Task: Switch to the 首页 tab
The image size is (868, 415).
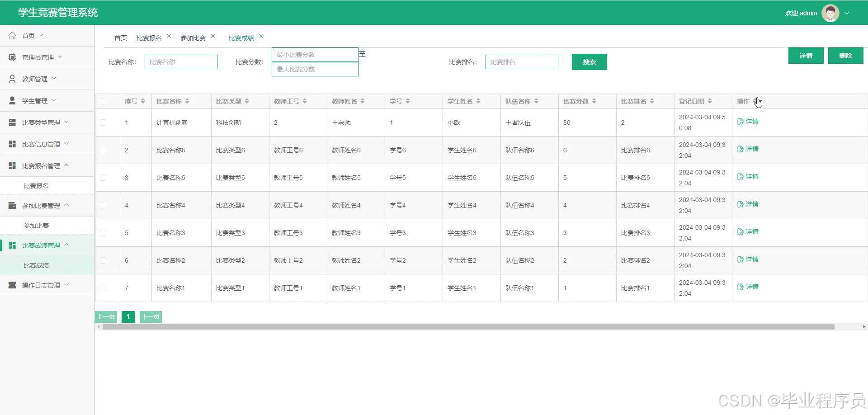Action: [121, 38]
